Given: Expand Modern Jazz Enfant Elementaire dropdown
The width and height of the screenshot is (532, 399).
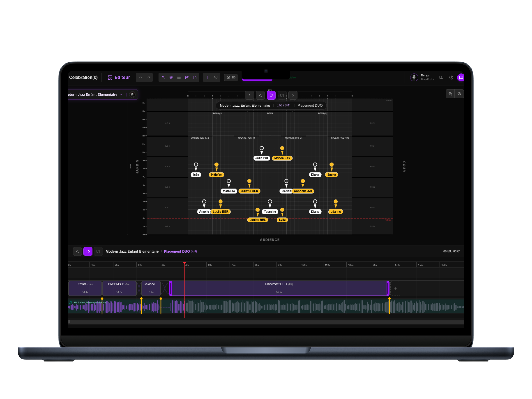Looking at the screenshot, I should point(121,95).
